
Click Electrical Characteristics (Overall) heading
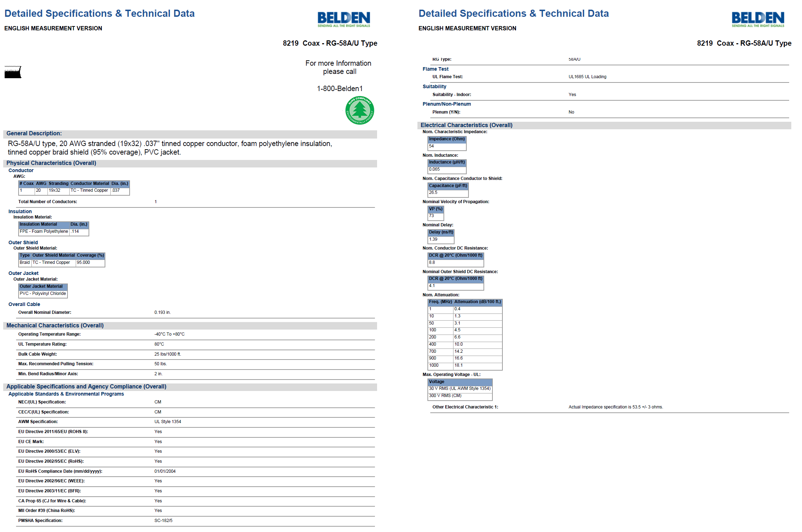(x=466, y=125)
